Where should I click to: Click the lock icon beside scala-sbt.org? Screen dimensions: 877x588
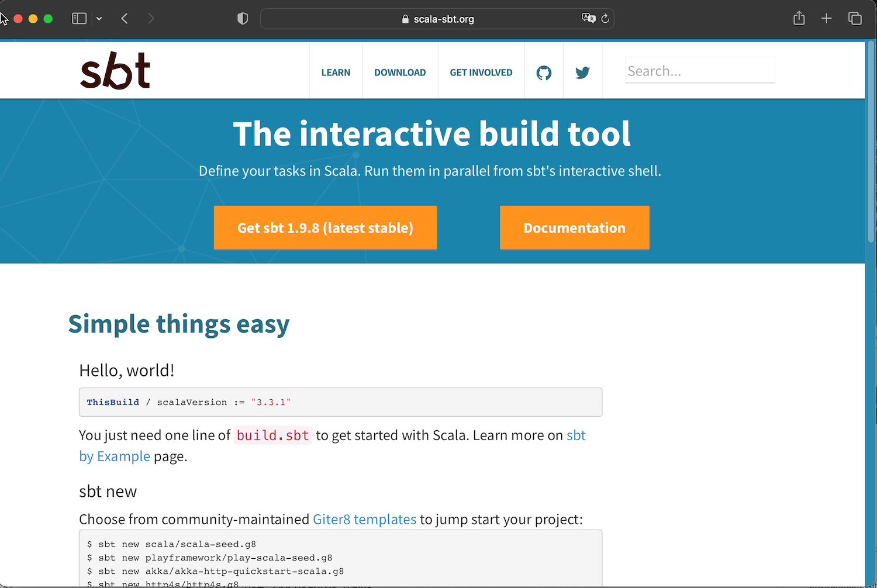[405, 19]
